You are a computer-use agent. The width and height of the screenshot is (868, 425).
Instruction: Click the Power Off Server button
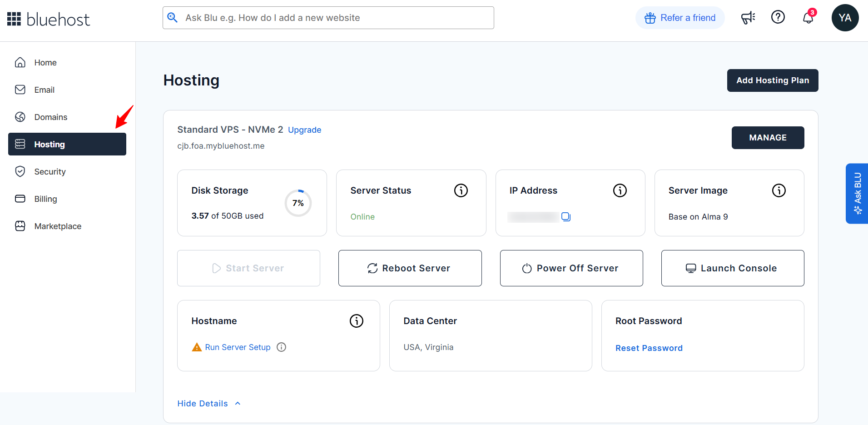(x=571, y=268)
